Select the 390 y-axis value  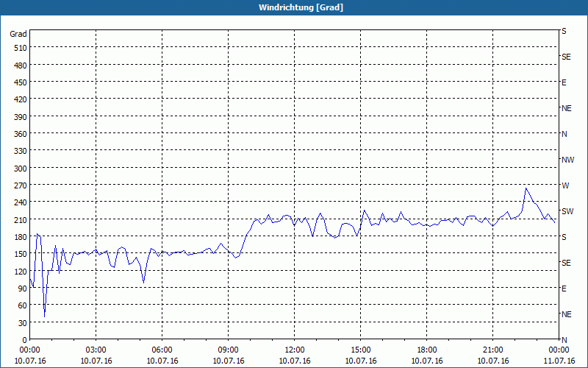(x=21, y=117)
